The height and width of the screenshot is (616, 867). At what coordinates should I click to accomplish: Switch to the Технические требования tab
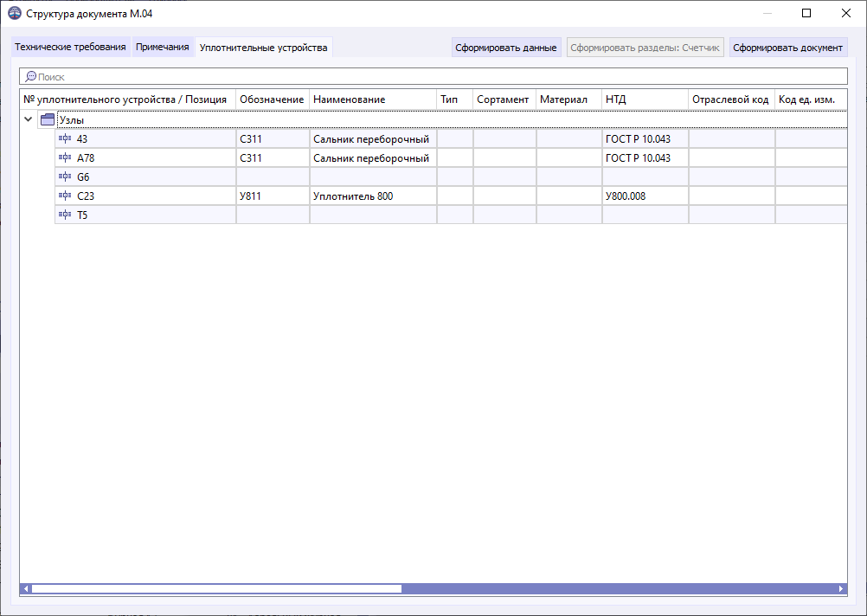pyautogui.click(x=70, y=48)
